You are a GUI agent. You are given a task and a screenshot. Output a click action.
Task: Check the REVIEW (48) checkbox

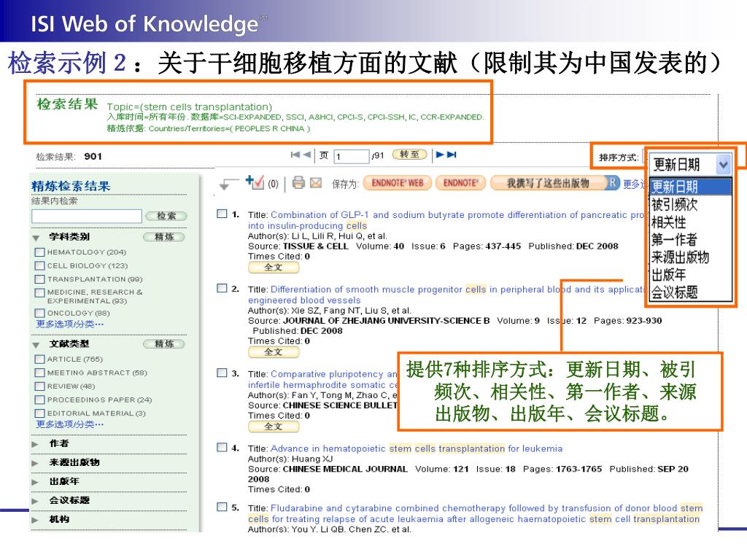pos(39,386)
